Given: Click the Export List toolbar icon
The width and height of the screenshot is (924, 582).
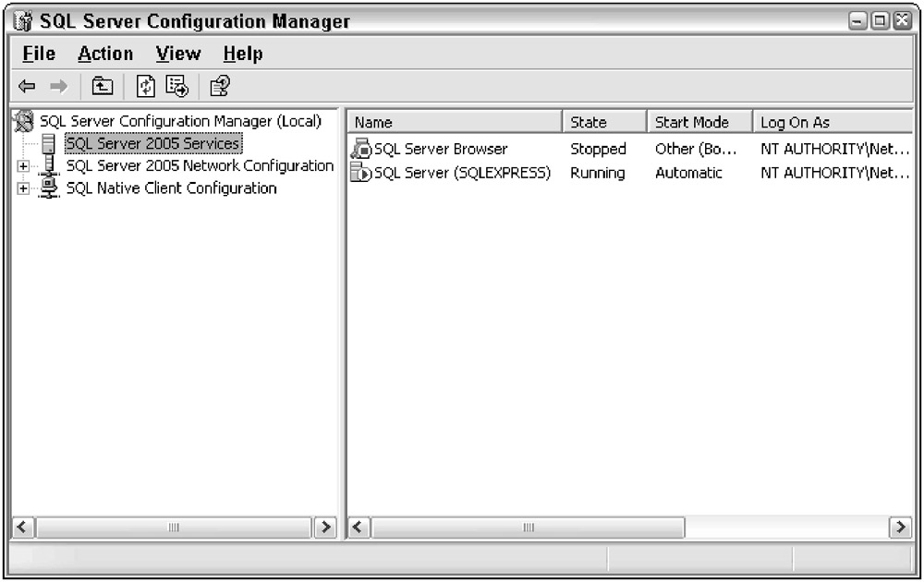Looking at the screenshot, I should click(176, 86).
